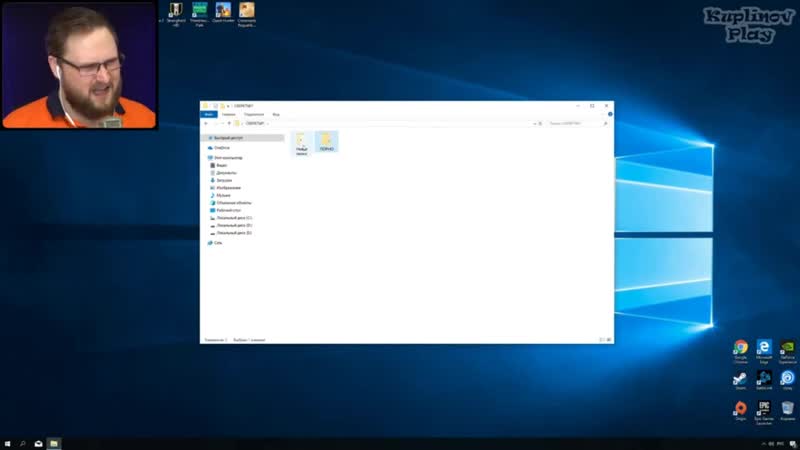Image resolution: width=800 pixels, height=450 pixels.
Task: Click the search magnifier in Explorer
Action: (606, 123)
